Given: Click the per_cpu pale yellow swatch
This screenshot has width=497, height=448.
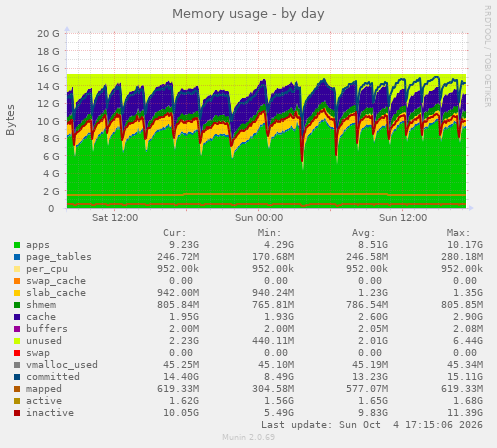Looking at the screenshot, I should click(17, 269).
